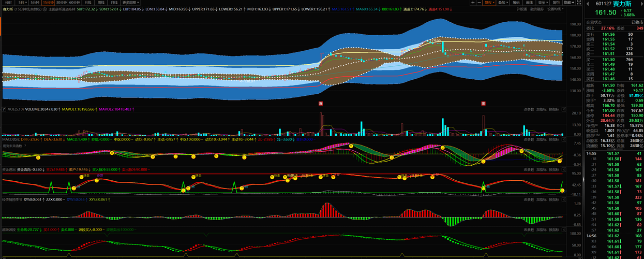Select the 5分钟 period tab
Viewport: 644px width, 259px height.
(x=35, y=3)
